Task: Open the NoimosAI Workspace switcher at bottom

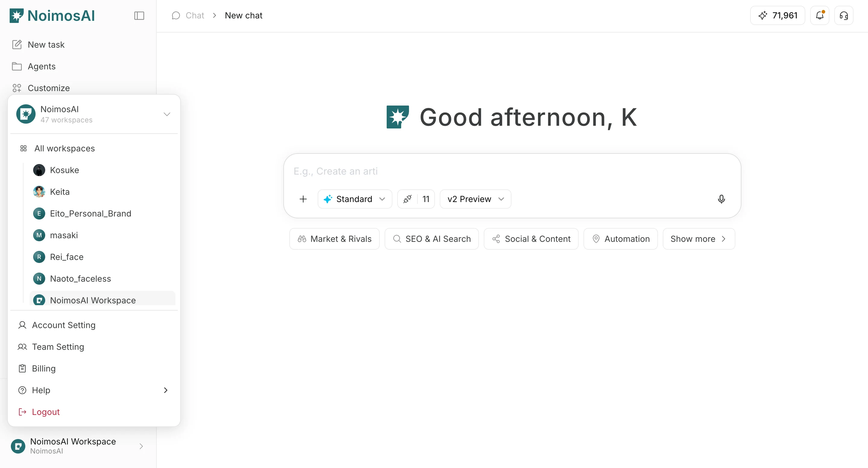Action: tap(78, 446)
